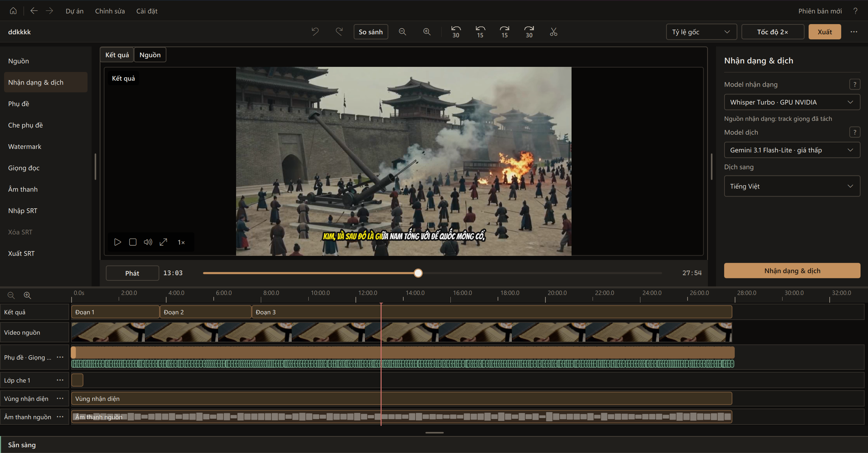Click the Xuất export button

(825, 32)
